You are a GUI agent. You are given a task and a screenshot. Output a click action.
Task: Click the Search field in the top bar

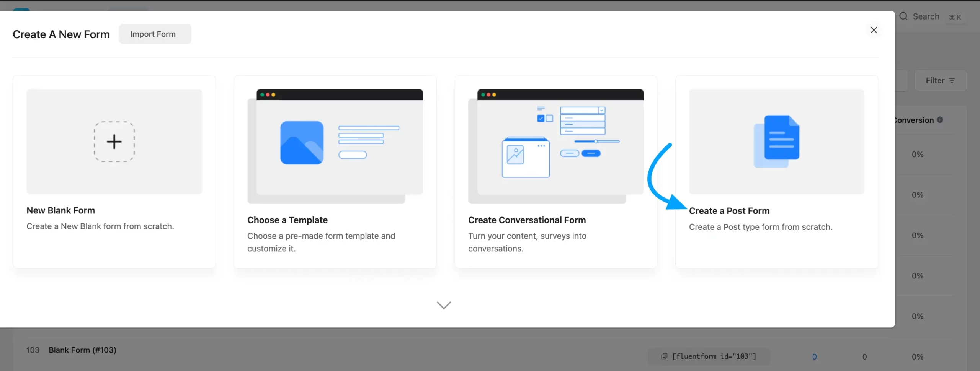[926, 16]
